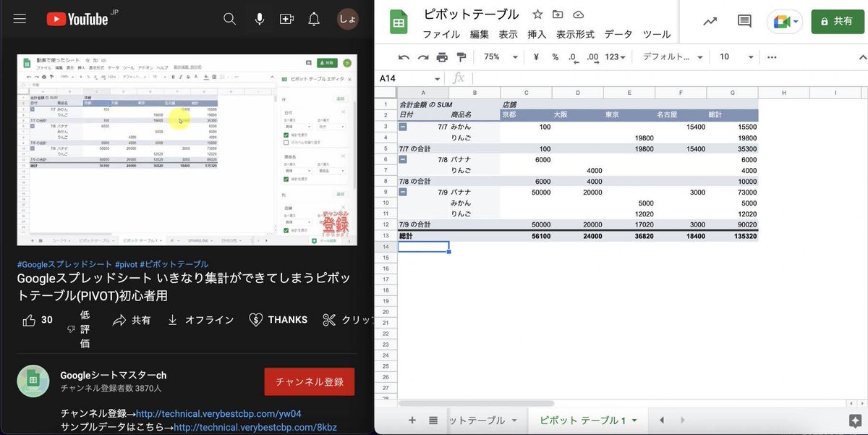Open link ending in yw04
This screenshot has height=435, width=868.
(218, 414)
